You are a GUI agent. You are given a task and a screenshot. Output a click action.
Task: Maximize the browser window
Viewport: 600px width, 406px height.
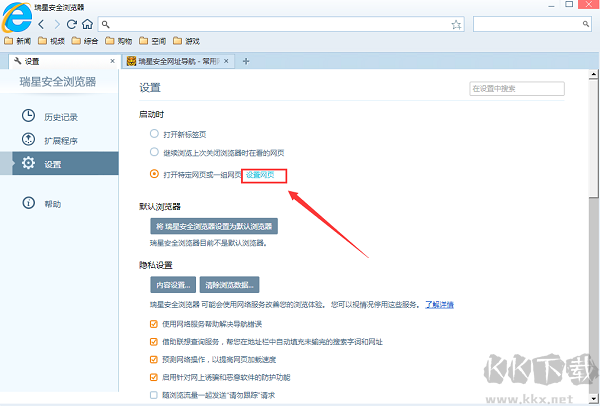(x=569, y=5)
